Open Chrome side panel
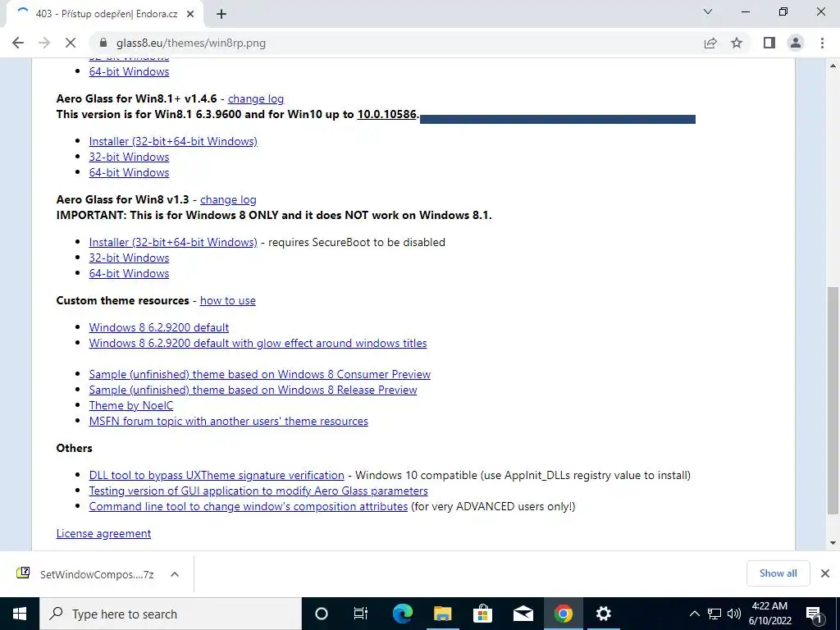 pos(769,43)
